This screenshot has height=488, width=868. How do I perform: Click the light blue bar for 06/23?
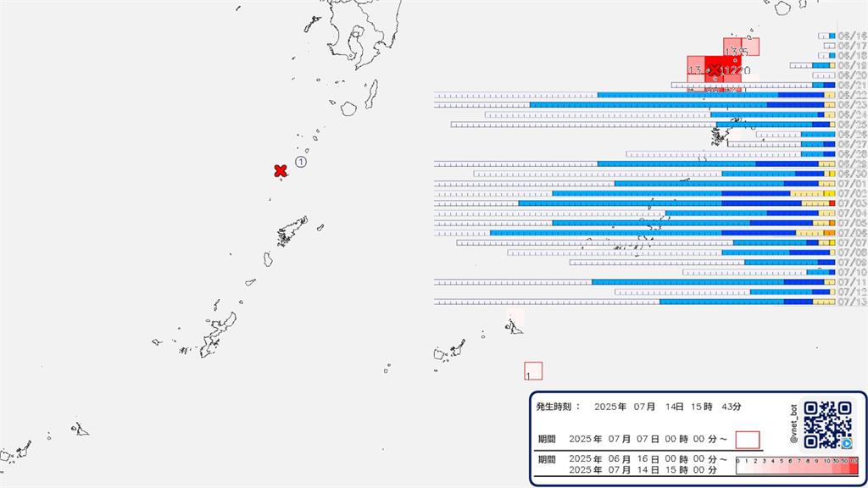[648, 105]
